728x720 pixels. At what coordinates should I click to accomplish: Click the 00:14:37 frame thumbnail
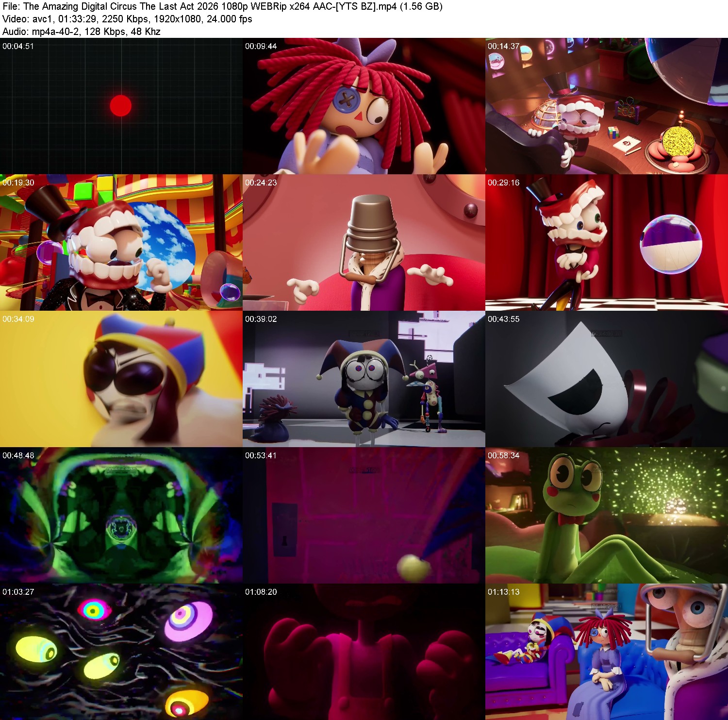click(x=607, y=106)
